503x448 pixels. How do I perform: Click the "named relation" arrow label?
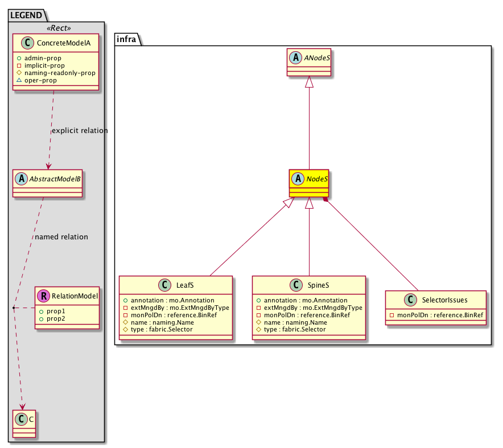click(x=61, y=237)
